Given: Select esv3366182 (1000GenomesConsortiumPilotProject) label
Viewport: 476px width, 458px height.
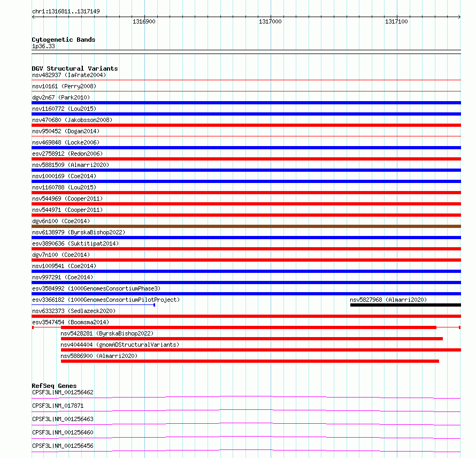Looking at the screenshot, I should [x=106, y=300].
